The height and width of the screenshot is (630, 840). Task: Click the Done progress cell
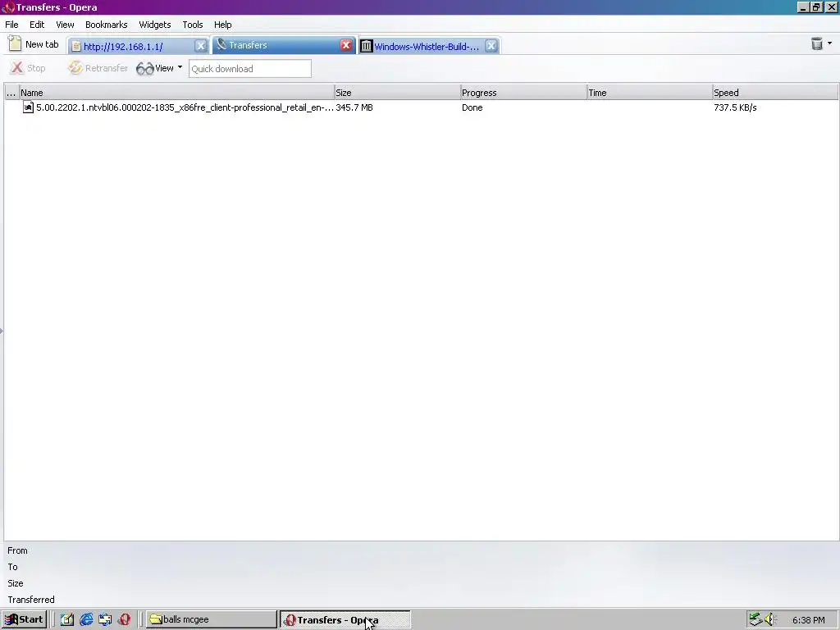[472, 107]
